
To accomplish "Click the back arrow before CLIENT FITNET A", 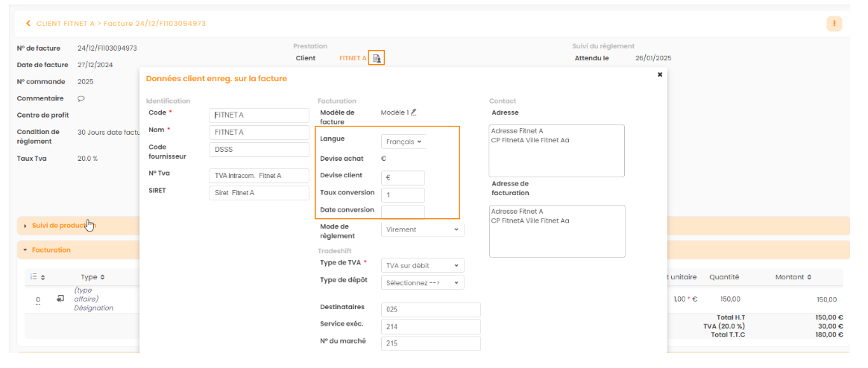I will point(28,24).
